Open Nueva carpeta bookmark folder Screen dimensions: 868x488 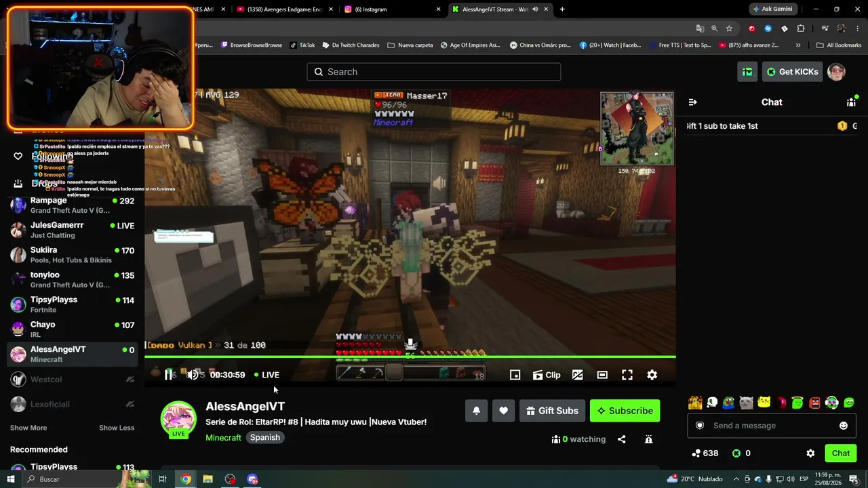(x=410, y=45)
